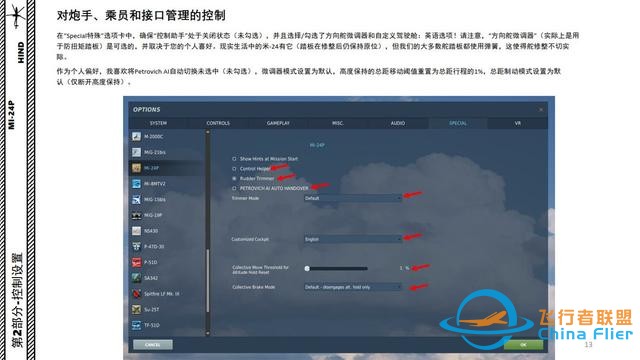Screen dimensions: 640x360
Task: Select the Mi-8MTV2 module icon
Action: [136, 184]
